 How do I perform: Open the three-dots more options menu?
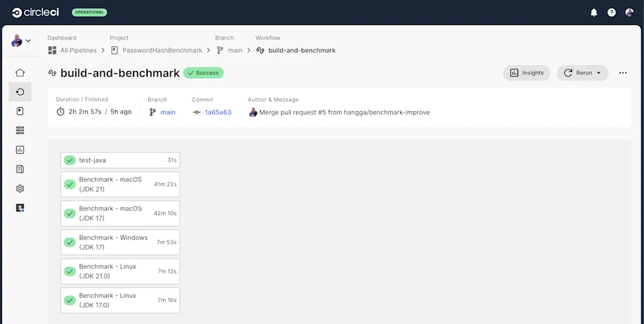[x=623, y=72]
